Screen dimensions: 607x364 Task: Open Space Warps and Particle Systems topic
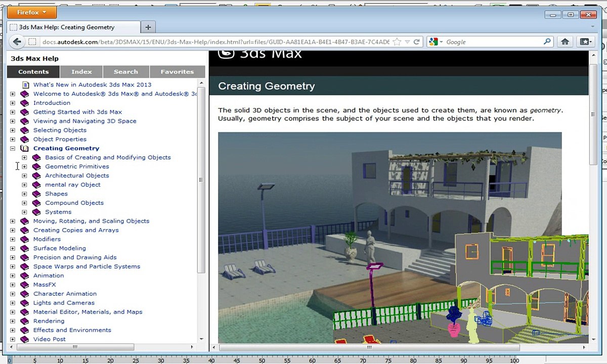point(86,266)
